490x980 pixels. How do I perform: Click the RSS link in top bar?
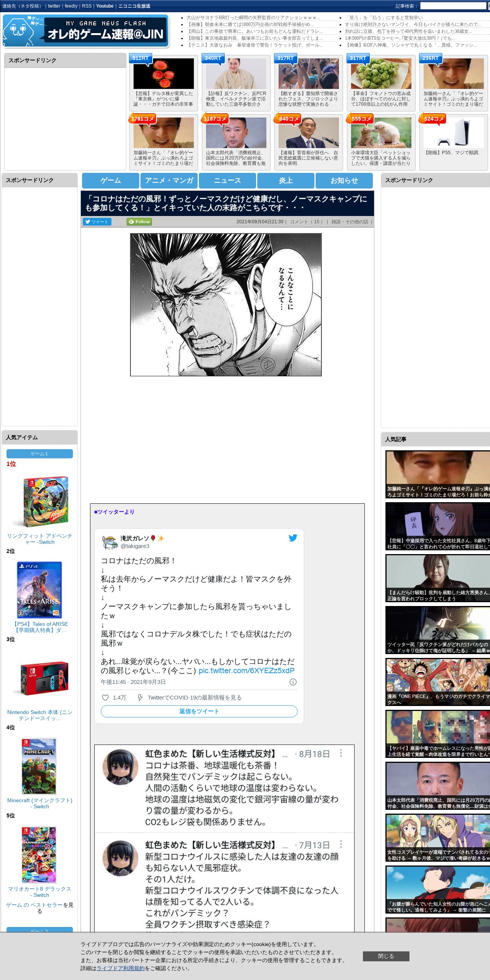pyautogui.click(x=87, y=6)
